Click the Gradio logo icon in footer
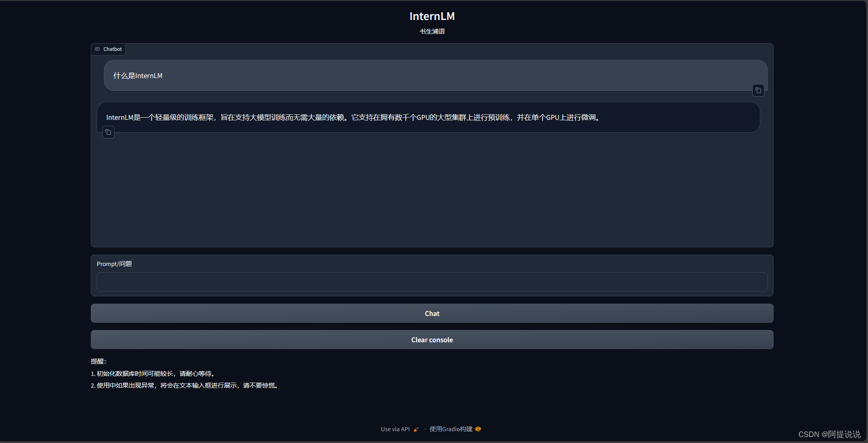The image size is (868, 443). pos(478,429)
